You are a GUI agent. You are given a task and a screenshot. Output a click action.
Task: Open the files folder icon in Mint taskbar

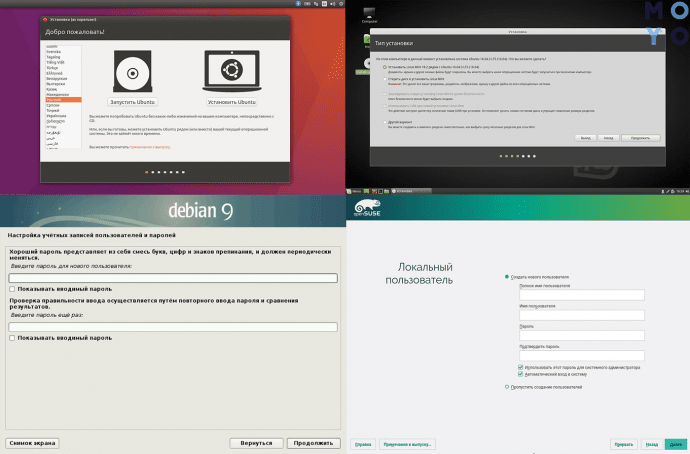(386, 191)
